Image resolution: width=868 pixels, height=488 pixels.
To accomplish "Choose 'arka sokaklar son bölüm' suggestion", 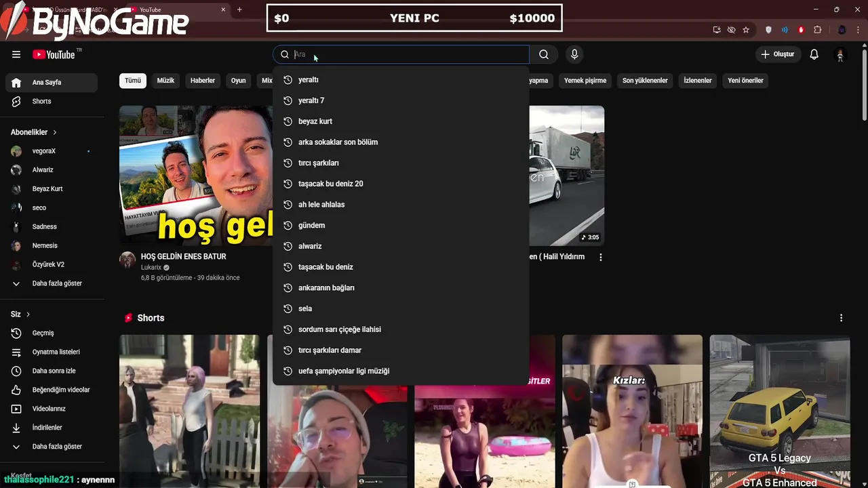I will (x=401, y=142).
